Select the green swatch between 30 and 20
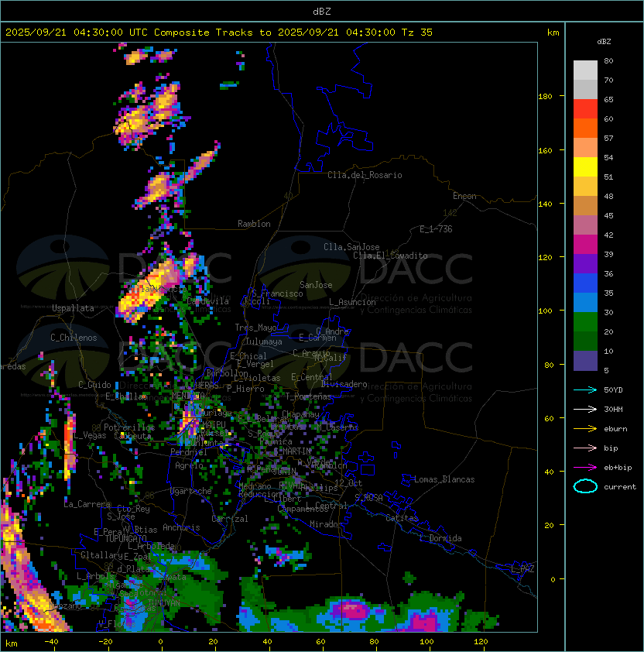The image size is (644, 652). pyautogui.click(x=585, y=321)
